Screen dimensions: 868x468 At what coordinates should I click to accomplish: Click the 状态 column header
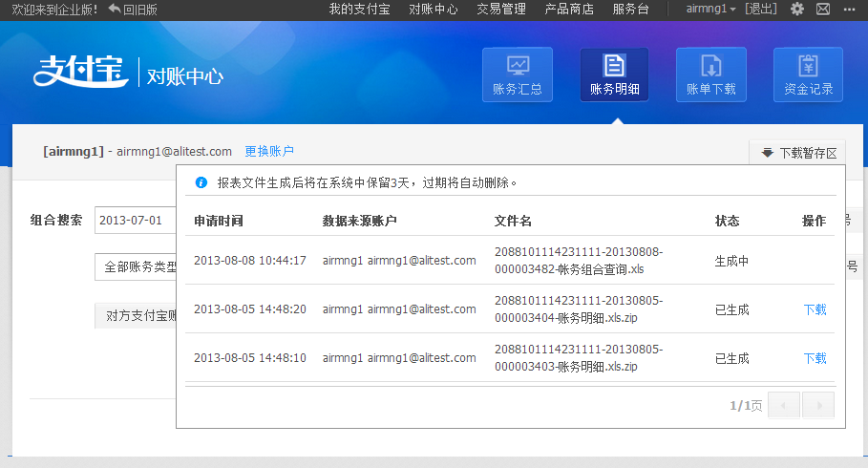pos(727,221)
